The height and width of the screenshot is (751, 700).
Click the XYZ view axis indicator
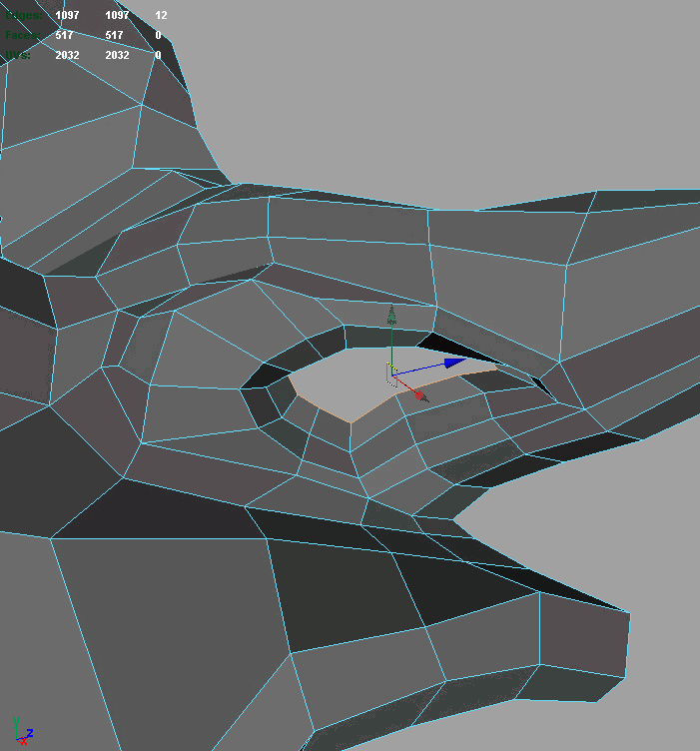[x=22, y=730]
